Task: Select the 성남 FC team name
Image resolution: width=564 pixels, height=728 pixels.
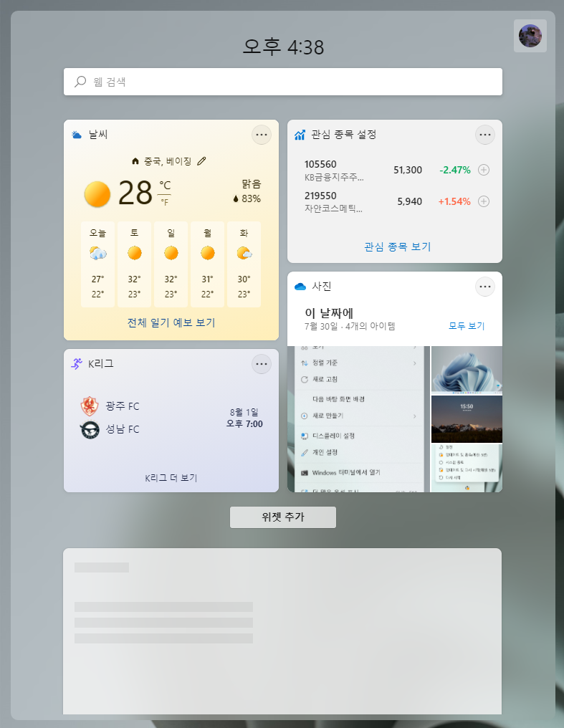Action: pyautogui.click(x=123, y=429)
